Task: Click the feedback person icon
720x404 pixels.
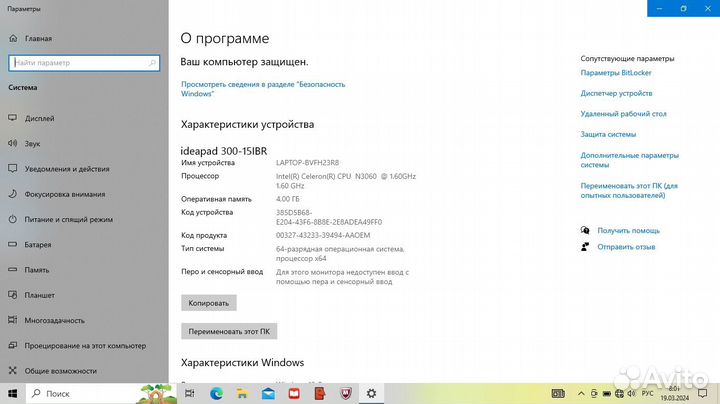Action: pyautogui.click(x=585, y=247)
